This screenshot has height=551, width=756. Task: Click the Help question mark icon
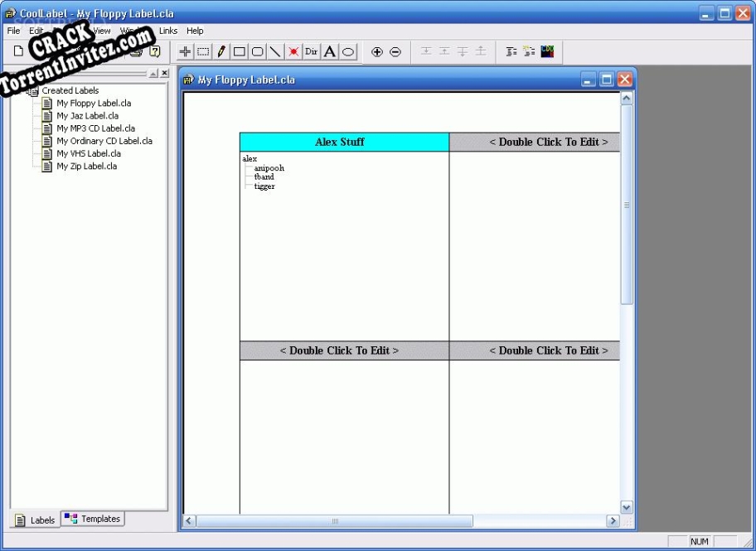pos(155,51)
